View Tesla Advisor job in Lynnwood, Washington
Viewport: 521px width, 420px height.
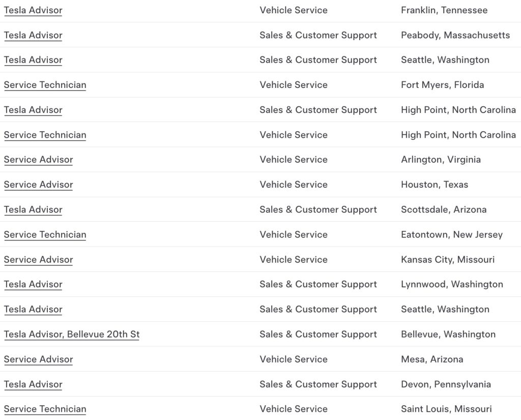[33, 284]
